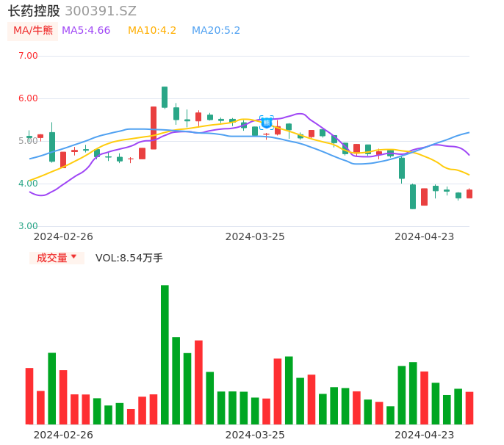The height and width of the screenshot is (445, 504).
Task: Select the first red volume bar on the left
Action: click(x=29, y=396)
